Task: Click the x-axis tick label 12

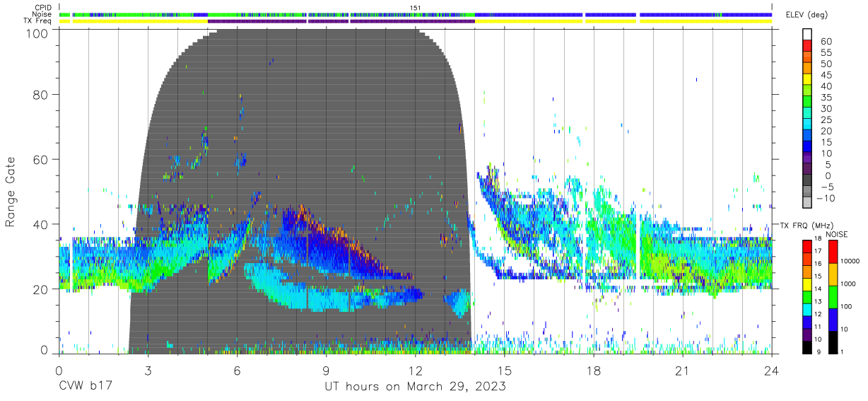Action: [x=416, y=371]
